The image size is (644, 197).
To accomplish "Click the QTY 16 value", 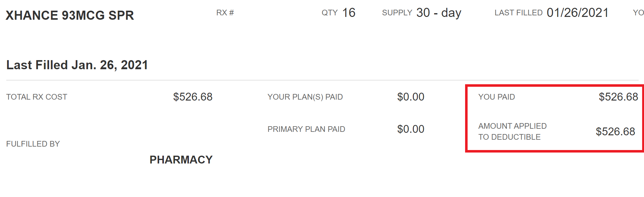I will (x=349, y=13).
